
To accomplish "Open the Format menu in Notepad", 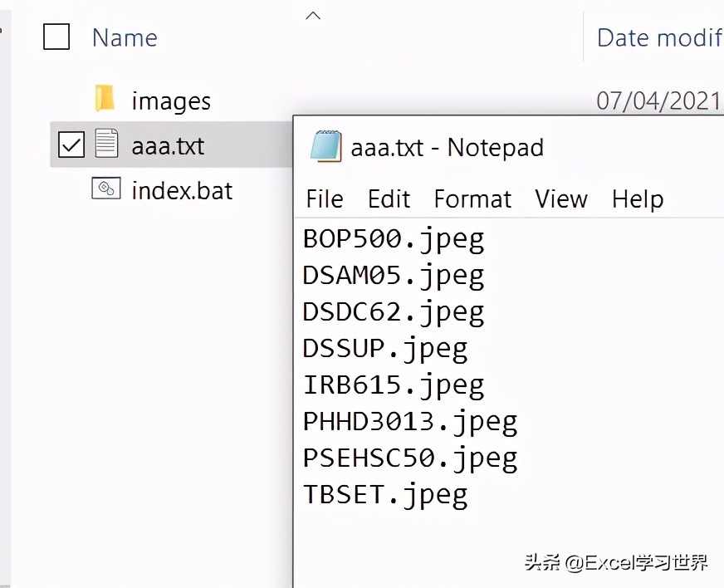I will click(x=472, y=199).
